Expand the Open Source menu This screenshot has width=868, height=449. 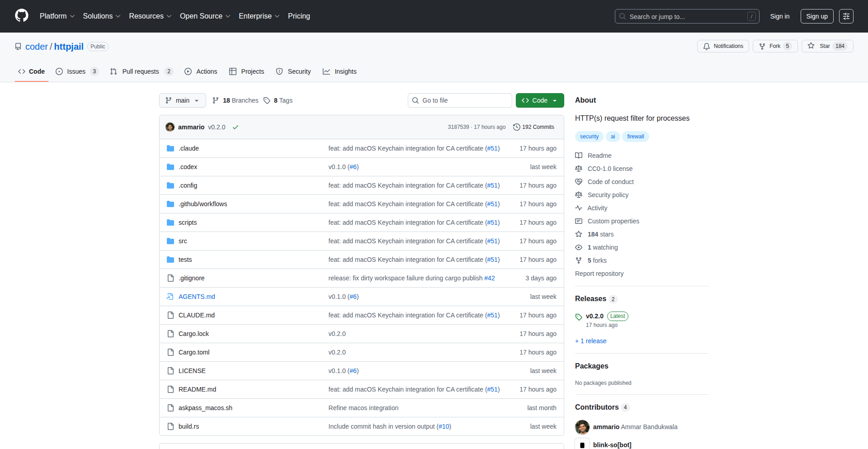click(205, 16)
